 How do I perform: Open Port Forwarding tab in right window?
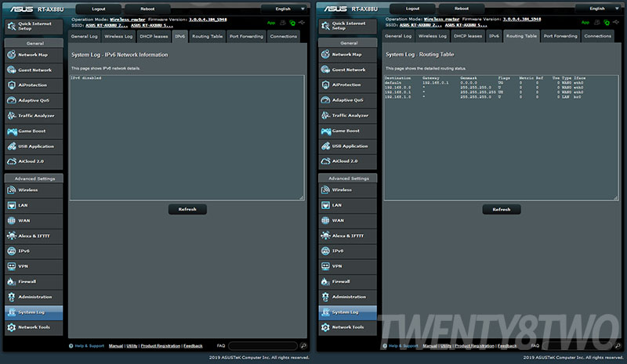(x=560, y=36)
